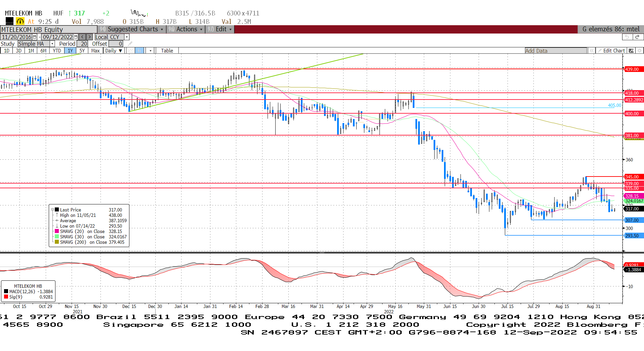Click the end date field 09/12/2022
This screenshot has width=644, height=351.
point(57,37)
